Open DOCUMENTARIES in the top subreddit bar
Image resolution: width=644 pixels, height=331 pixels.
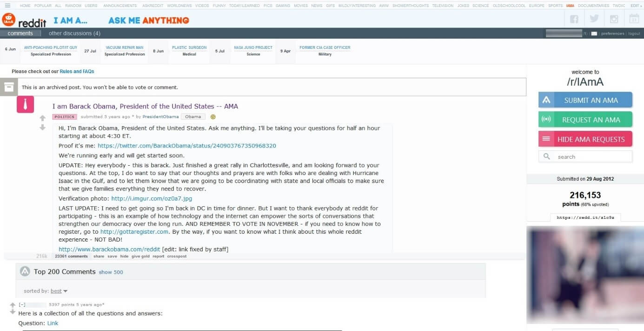click(x=593, y=6)
